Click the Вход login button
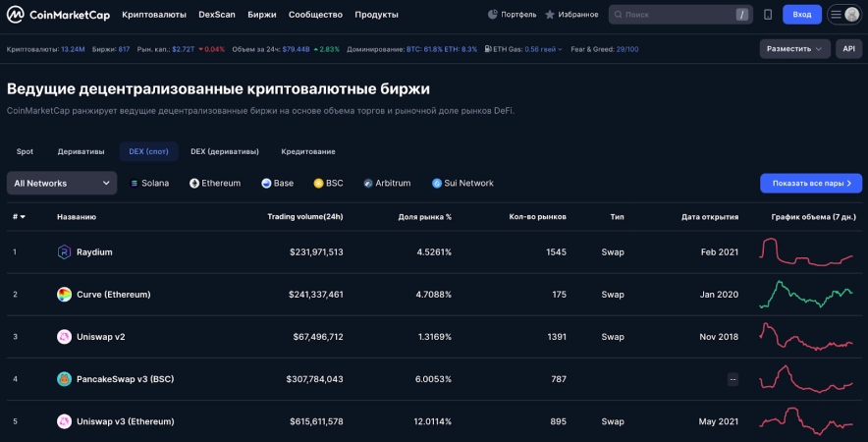 click(x=801, y=15)
